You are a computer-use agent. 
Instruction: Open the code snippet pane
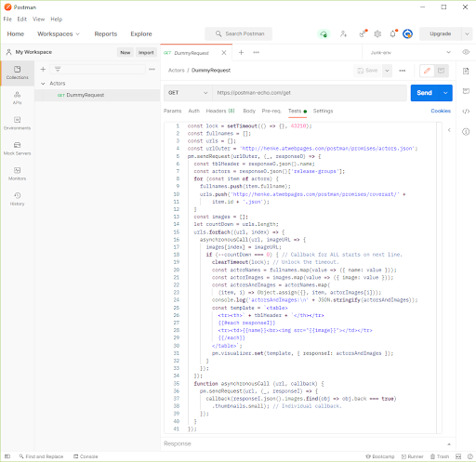466,112
